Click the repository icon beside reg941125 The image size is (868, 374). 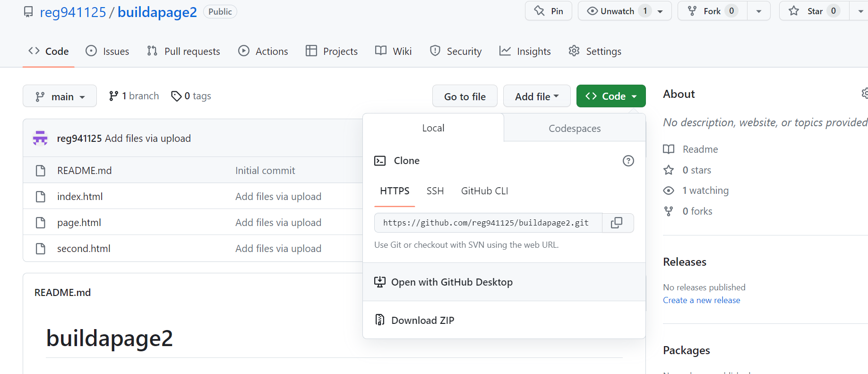pos(28,12)
